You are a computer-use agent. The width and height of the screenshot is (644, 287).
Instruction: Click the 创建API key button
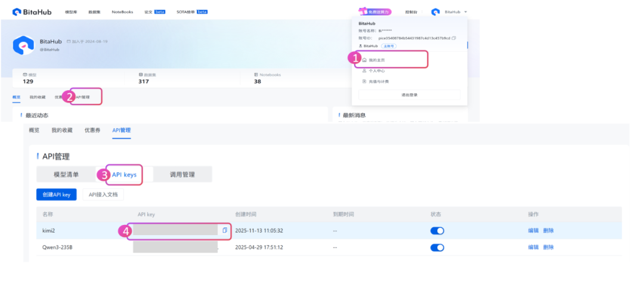[57, 195]
